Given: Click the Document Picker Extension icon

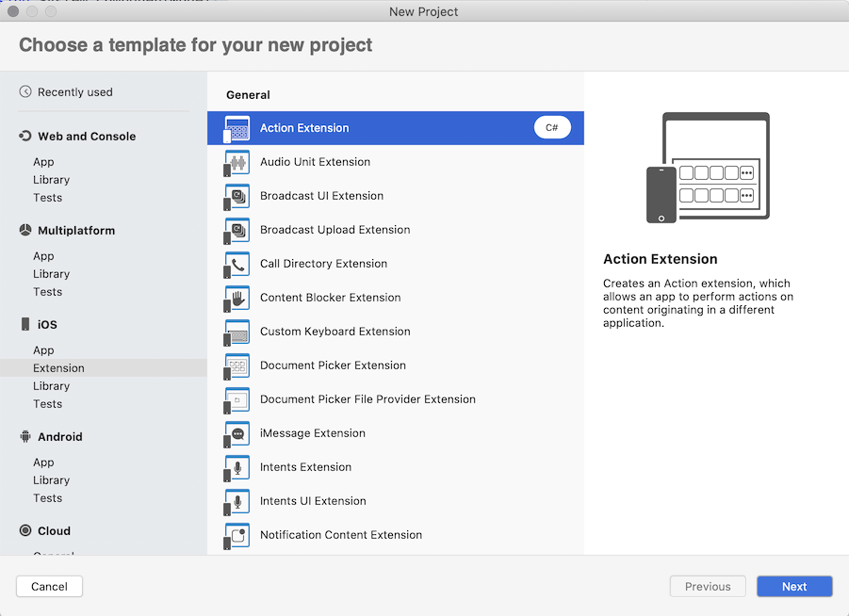Looking at the screenshot, I should 237,365.
